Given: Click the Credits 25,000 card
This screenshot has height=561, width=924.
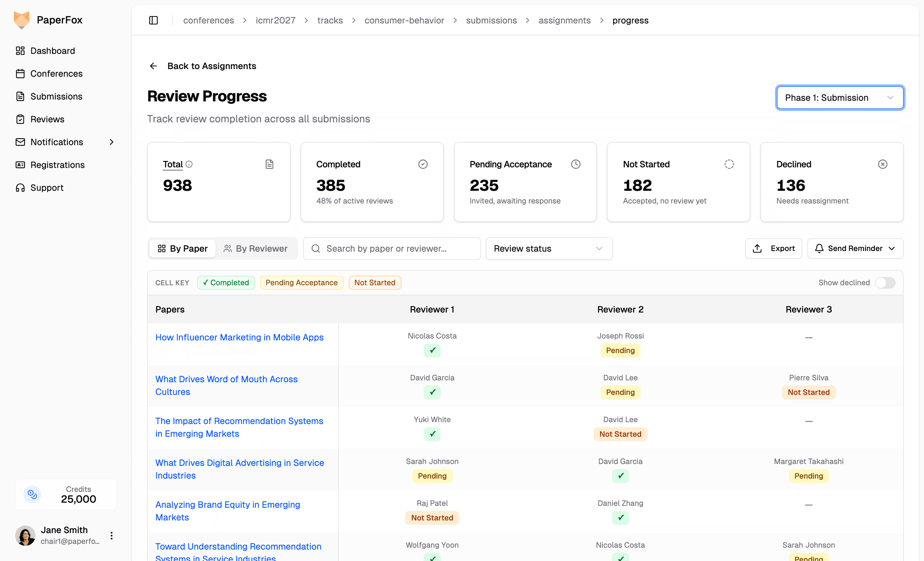Looking at the screenshot, I should pyautogui.click(x=66, y=494).
